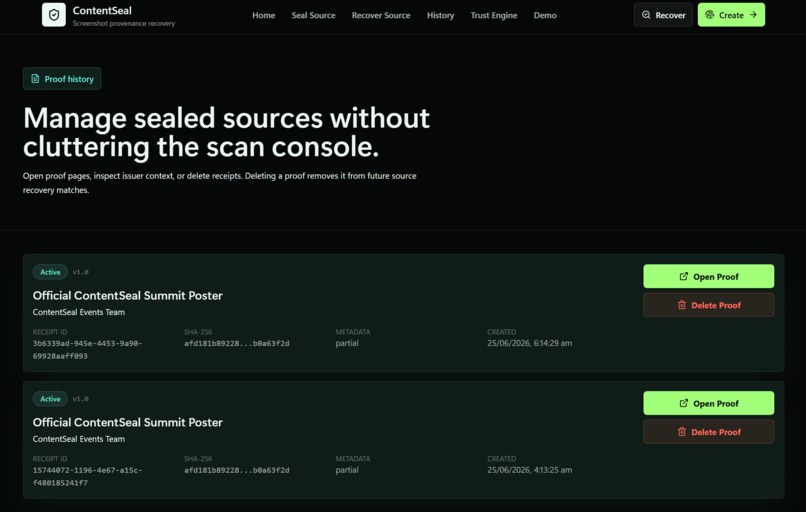
Task: Click the fingerprint icon in Create button
Action: tap(709, 15)
